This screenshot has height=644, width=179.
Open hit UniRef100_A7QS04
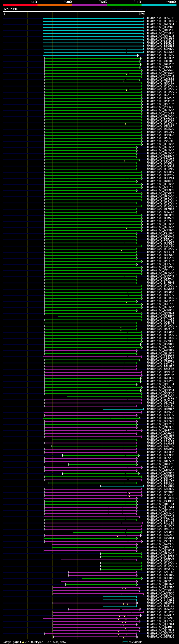click(161, 24)
